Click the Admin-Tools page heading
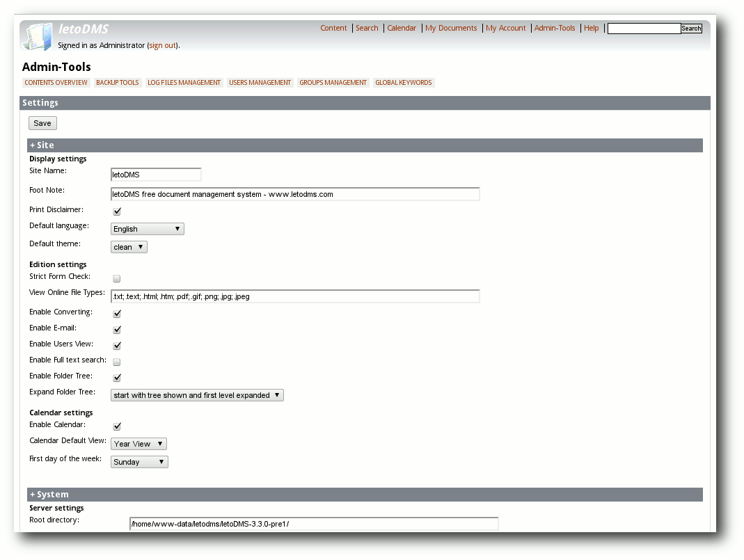 [56, 67]
